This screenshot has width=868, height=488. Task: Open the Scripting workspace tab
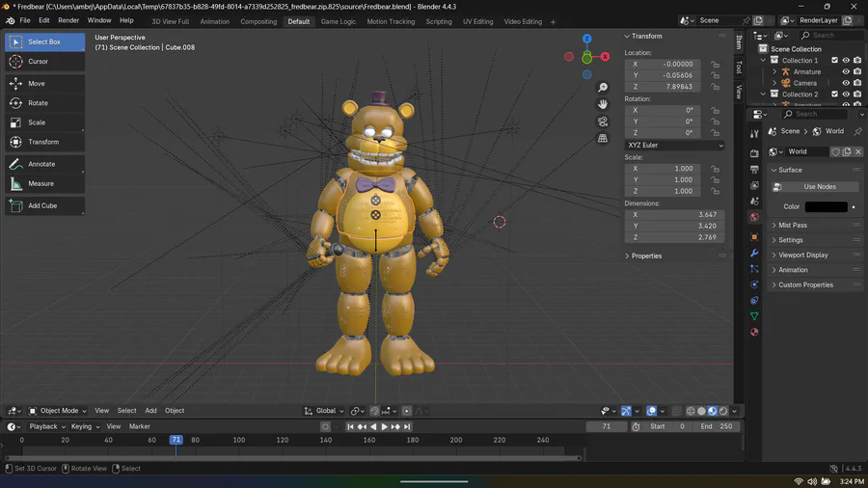(439, 21)
